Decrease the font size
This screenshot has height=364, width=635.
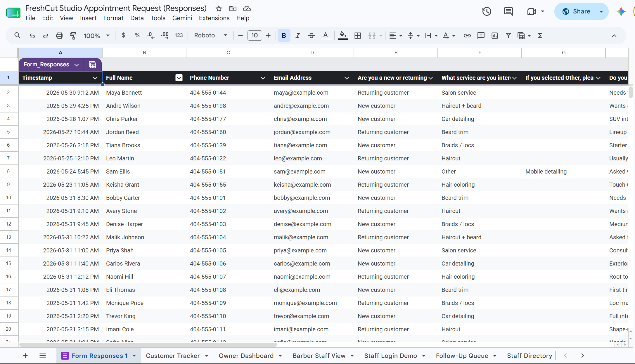point(240,36)
